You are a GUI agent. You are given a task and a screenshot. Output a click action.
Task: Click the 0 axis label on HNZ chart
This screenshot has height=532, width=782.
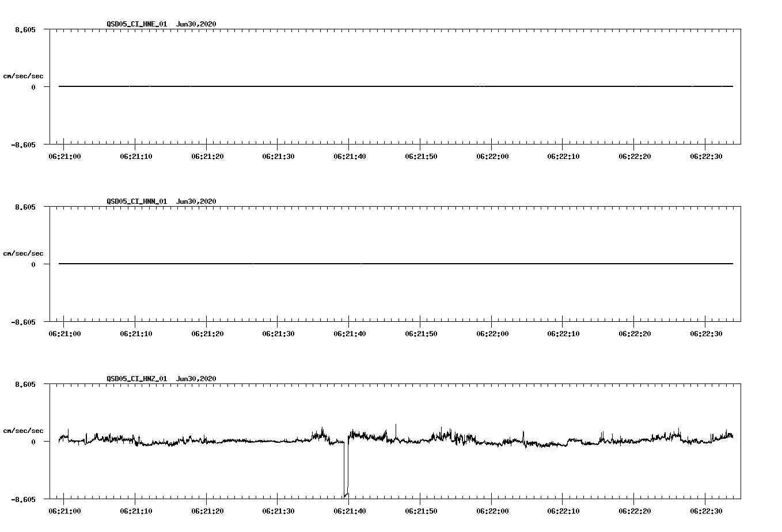point(33,442)
